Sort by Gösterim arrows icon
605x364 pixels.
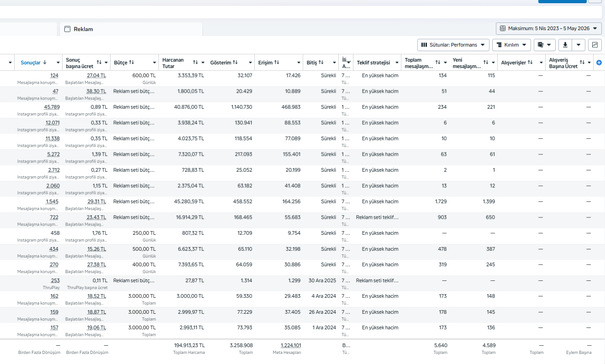(x=235, y=63)
